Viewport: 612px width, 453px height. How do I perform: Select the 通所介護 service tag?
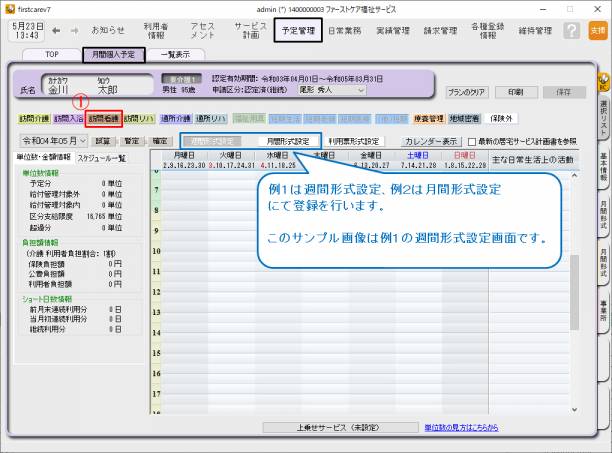[176, 119]
